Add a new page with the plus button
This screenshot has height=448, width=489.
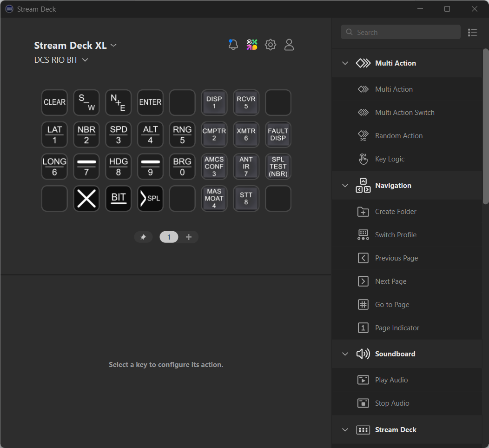pos(189,237)
